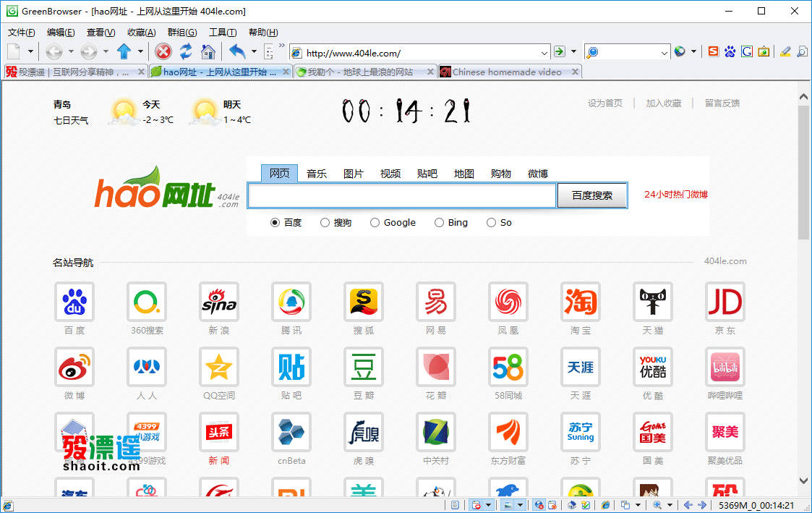
Task: Select the So search engine radio button
Action: click(x=491, y=222)
